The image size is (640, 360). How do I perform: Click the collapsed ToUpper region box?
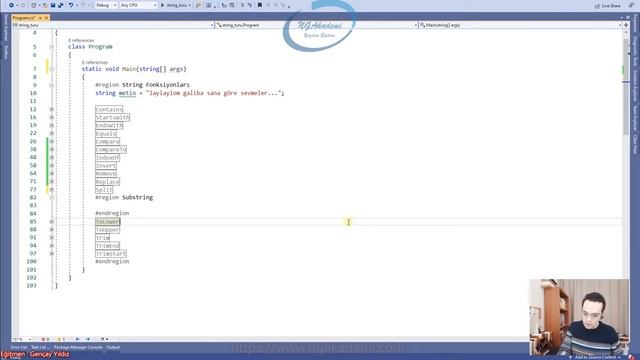(x=108, y=230)
